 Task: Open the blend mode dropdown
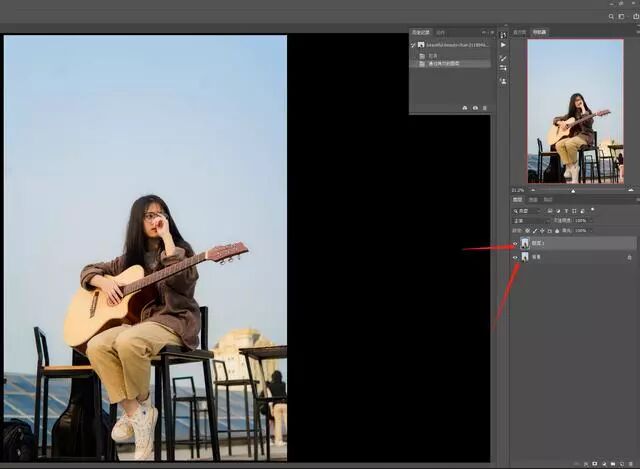point(531,220)
